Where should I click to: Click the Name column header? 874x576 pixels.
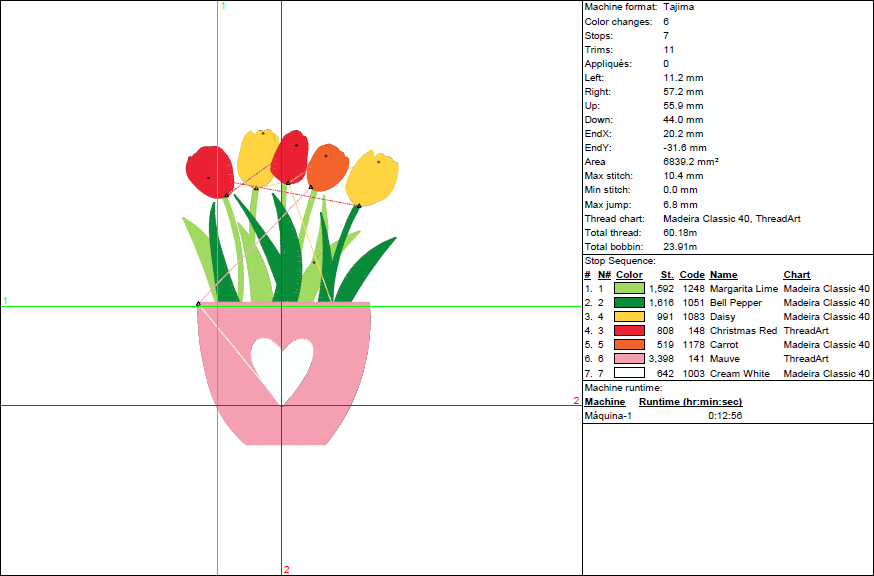coord(723,275)
